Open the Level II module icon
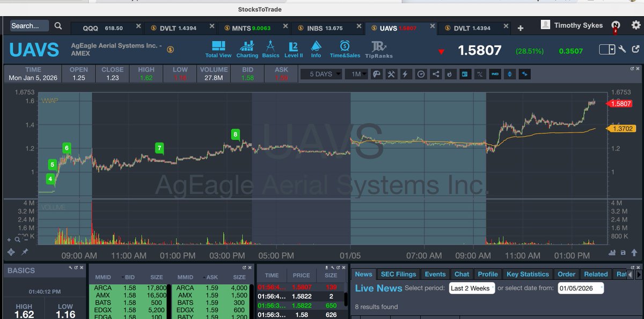 tap(293, 49)
